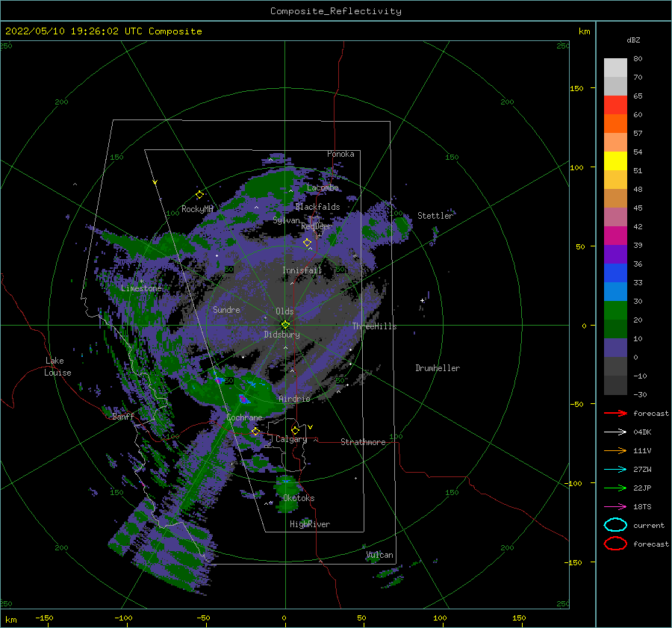Click the ThreeHills label

click(x=374, y=326)
